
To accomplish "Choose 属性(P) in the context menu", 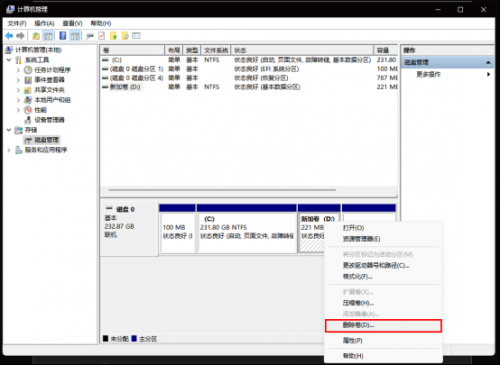I will 383,341.
